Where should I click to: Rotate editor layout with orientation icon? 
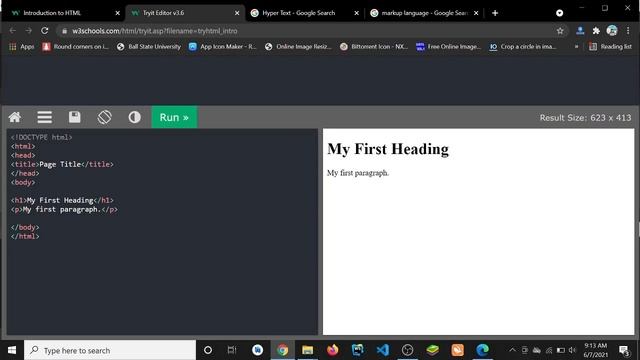(x=104, y=118)
